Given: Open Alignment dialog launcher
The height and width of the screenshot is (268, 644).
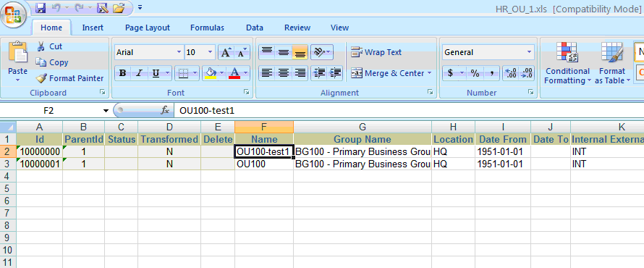Looking at the screenshot, I should 430,93.
